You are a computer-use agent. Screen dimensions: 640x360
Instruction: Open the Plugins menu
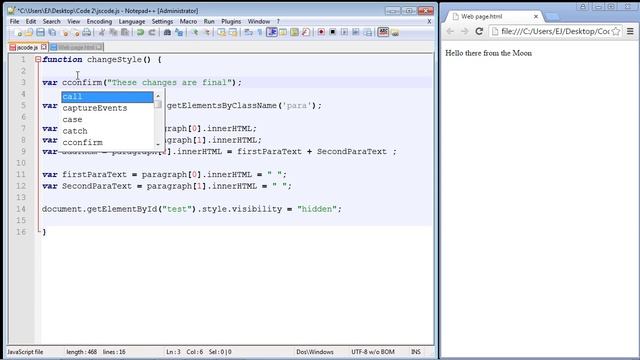(x=231, y=21)
